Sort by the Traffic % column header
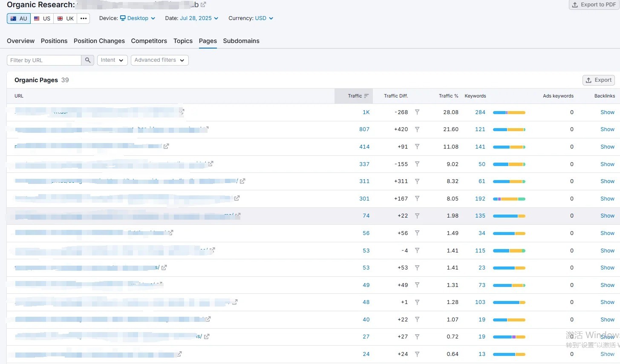Screen dimensions: 620x364 tap(449, 96)
